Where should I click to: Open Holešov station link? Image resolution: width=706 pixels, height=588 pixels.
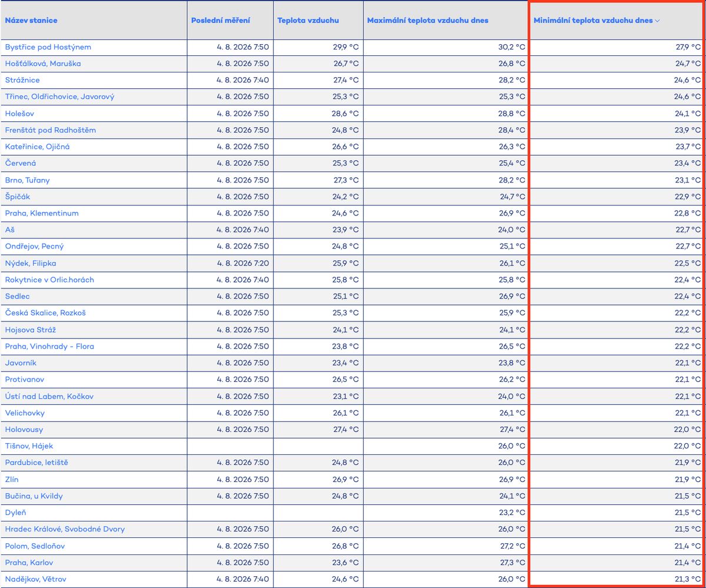point(20,114)
